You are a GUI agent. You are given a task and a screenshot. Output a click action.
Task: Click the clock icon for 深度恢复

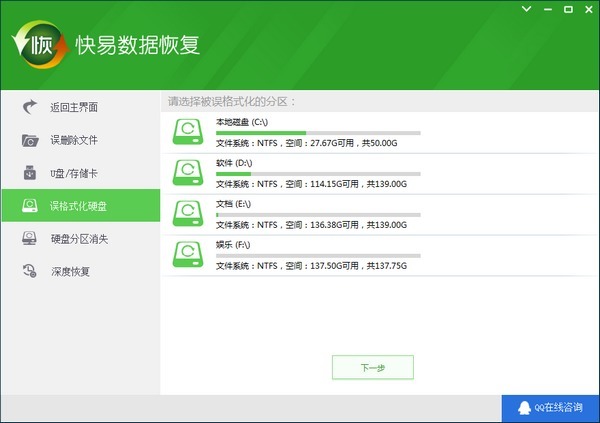(x=29, y=271)
